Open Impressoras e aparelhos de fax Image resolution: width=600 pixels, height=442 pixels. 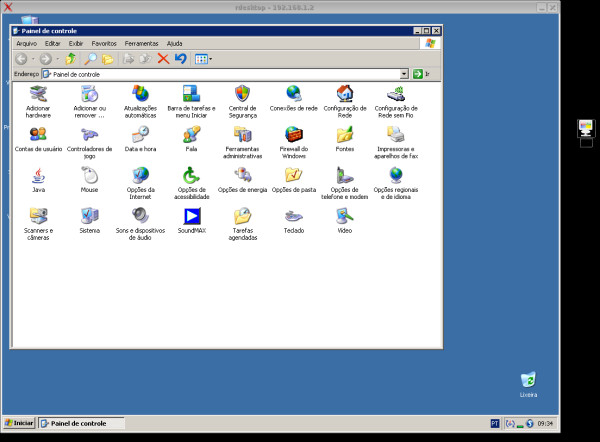(396, 142)
